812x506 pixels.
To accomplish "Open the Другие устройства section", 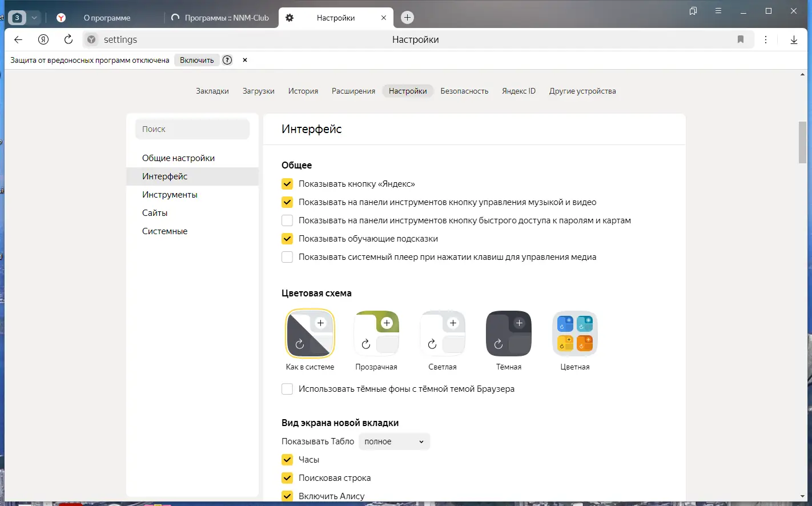I will point(582,91).
